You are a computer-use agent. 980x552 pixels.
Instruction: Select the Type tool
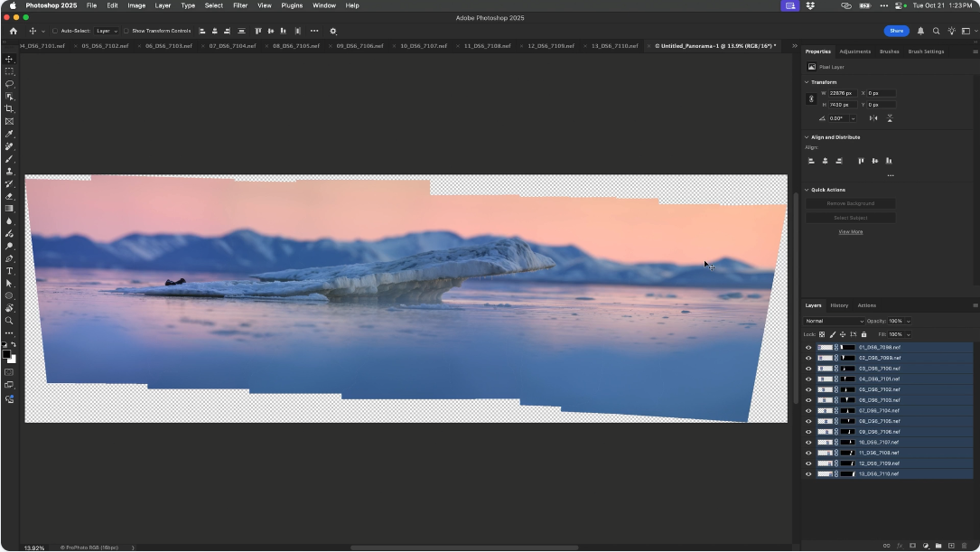[x=9, y=271]
